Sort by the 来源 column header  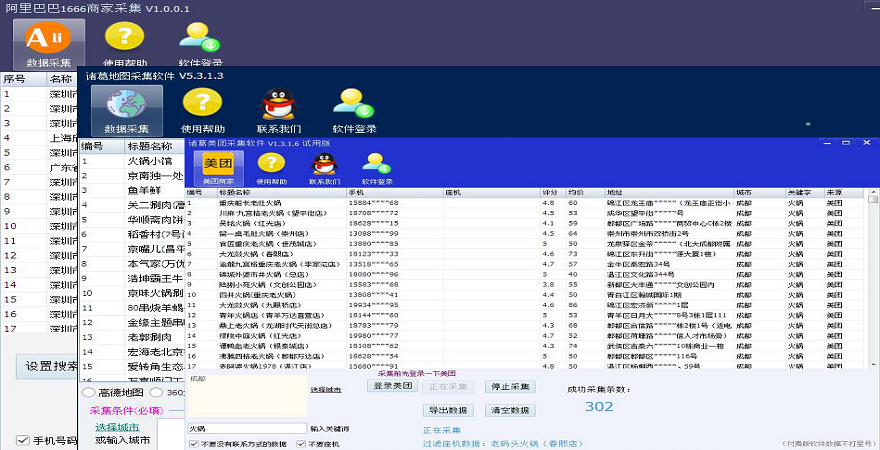[x=844, y=192]
